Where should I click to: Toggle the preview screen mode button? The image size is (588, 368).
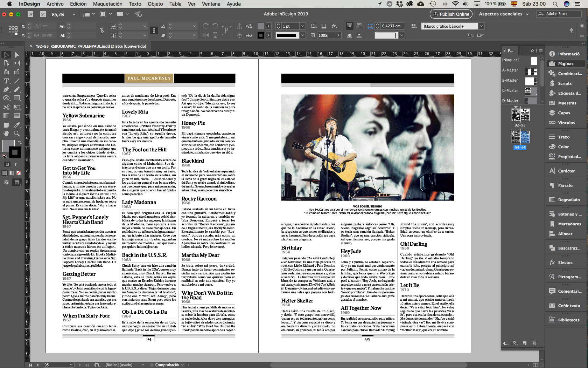(x=16, y=182)
